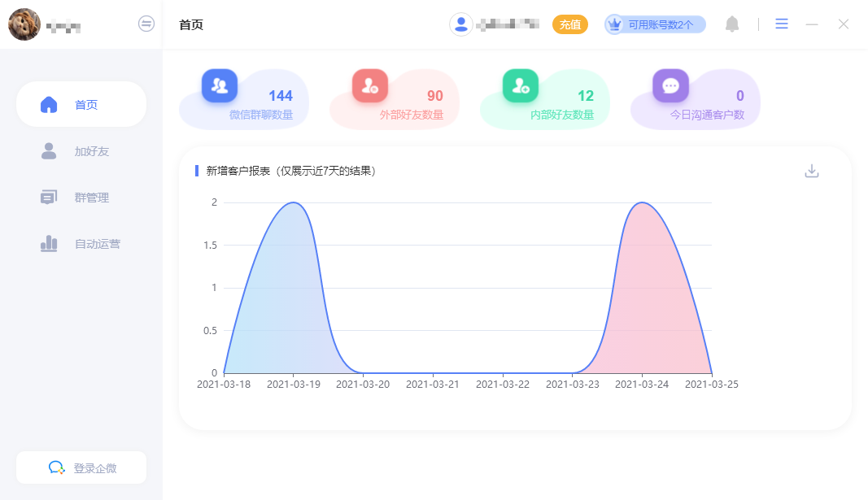Click the orange 充值 recharge button
Image resolution: width=868 pixels, height=500 pixels.
[x=570, y=24]
